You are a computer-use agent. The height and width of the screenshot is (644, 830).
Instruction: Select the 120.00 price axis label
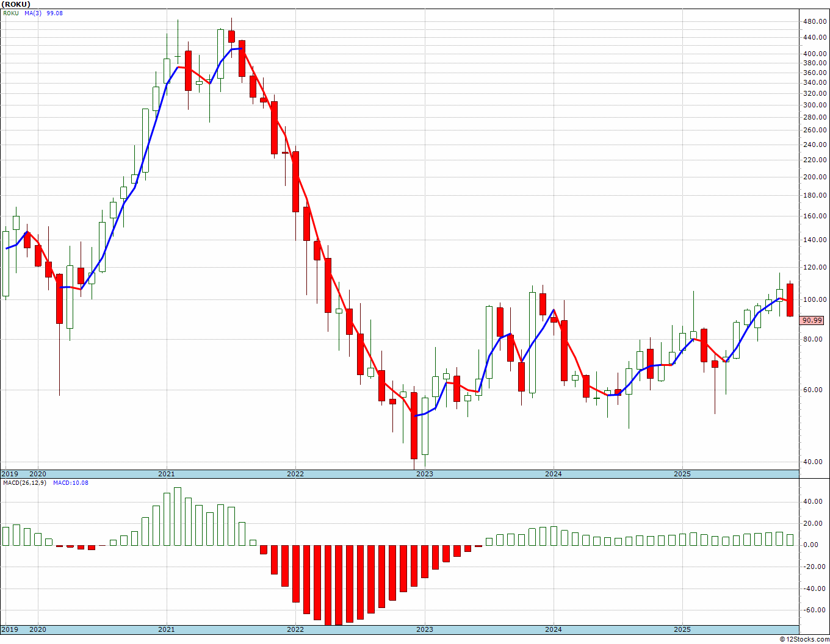coord(816,267)
